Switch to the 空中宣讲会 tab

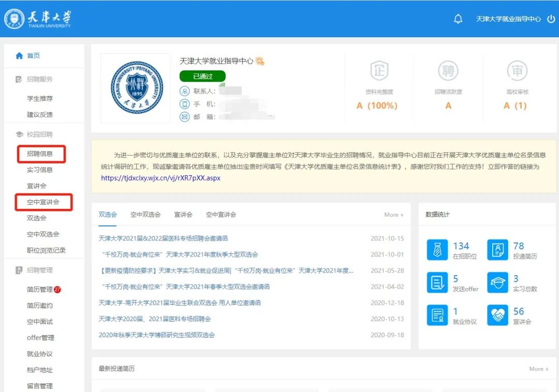(221, 215)
